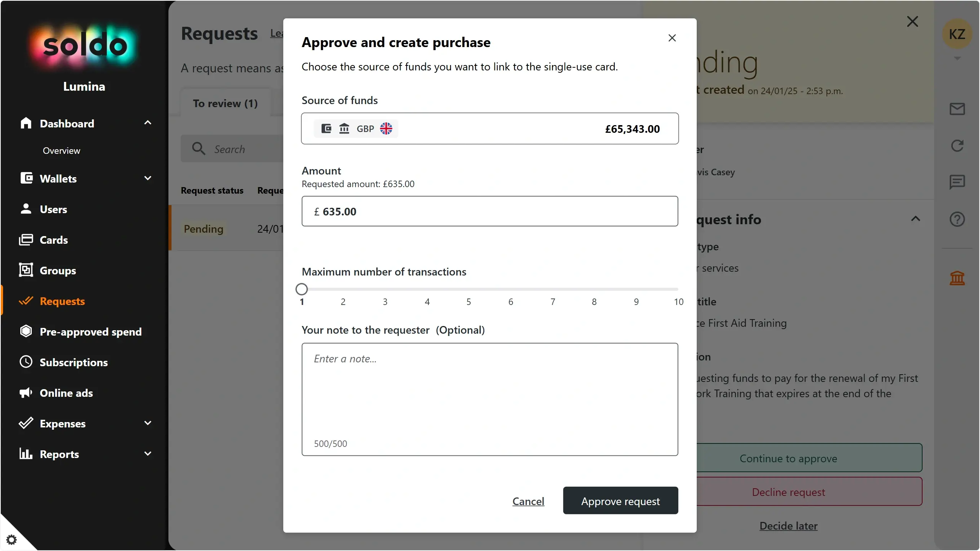Viewport: 980px width, 551px height.
Task: Click the Search requests field
Action: (x=232, y=148)
